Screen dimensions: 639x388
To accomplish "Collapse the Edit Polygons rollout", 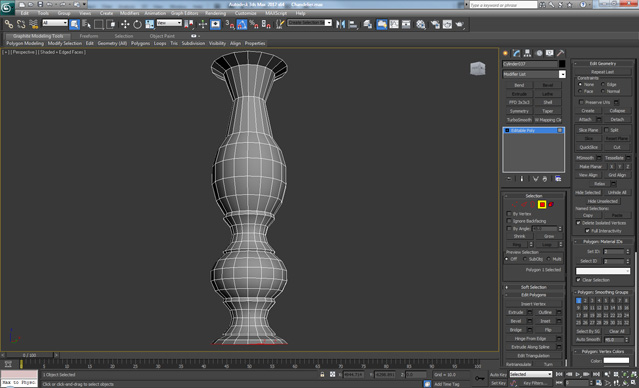I will 534,295.
